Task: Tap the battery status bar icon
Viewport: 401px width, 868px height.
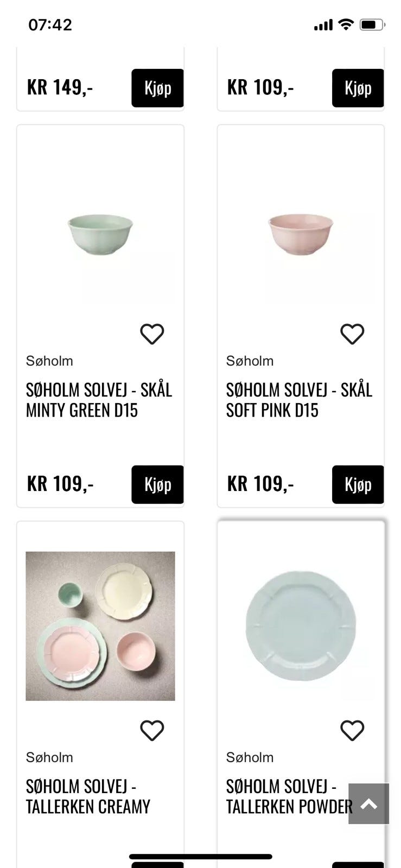Action: (x=372, y=24)
